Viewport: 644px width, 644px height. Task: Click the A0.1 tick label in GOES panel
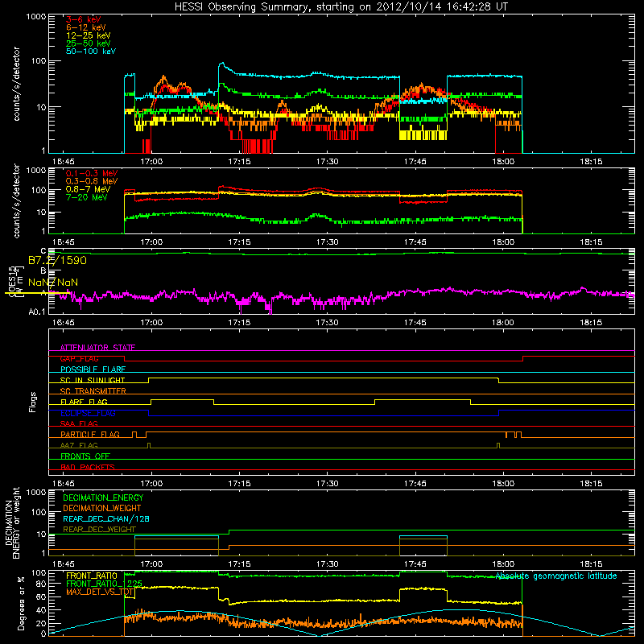pos(37,312)
